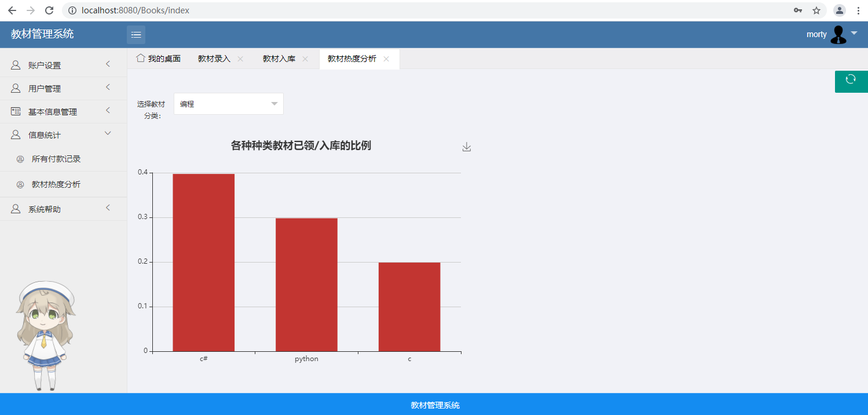This screenshot has height=415, width=868.
Task: Reload the page with browser refresh icon
Action: coord(50,10)
